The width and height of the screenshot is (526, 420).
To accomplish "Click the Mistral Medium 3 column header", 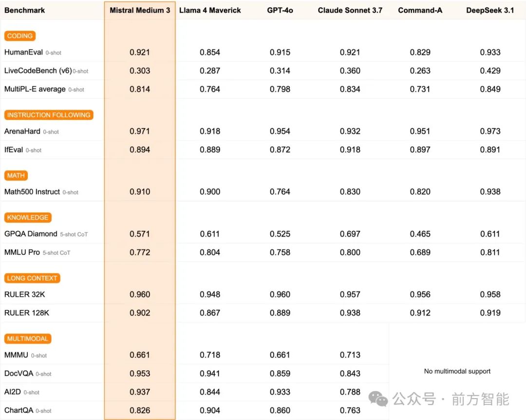I will [x=140, y=10].
